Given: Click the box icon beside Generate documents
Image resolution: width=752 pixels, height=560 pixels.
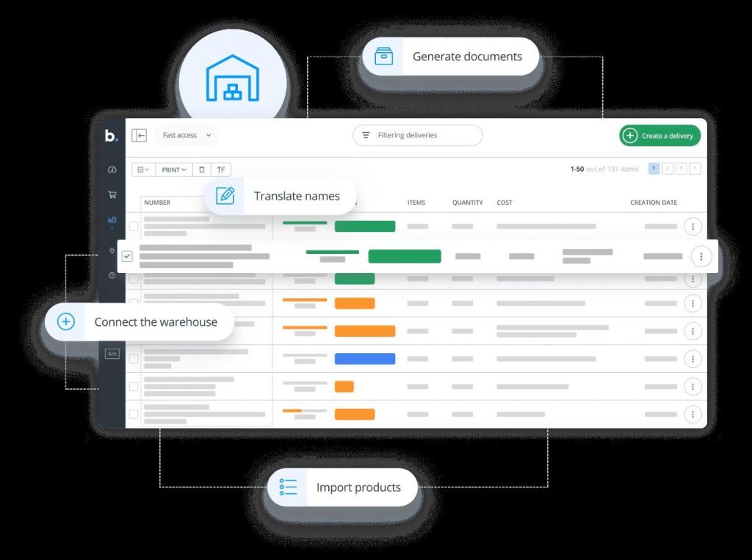Looking at the screenshot, I should [383, 56].
